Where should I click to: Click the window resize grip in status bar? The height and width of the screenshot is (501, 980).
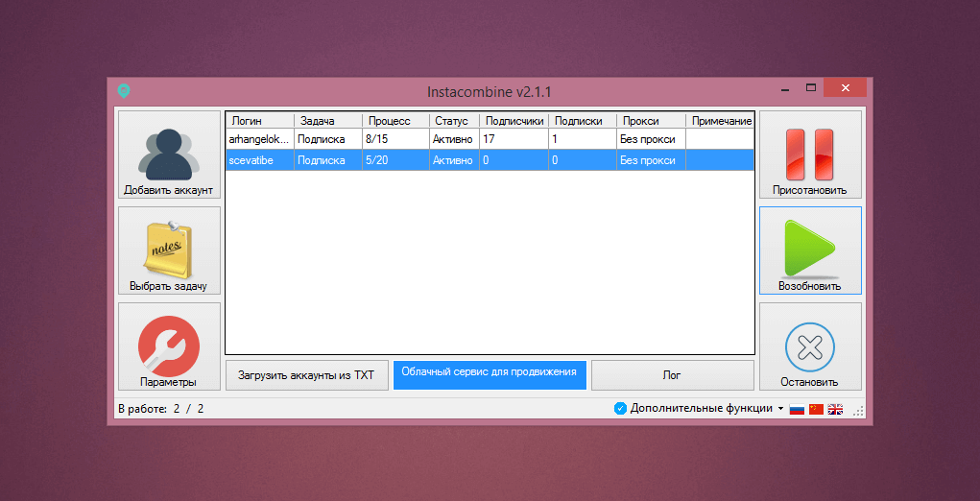pyautogui.click(x=858, y=411)
